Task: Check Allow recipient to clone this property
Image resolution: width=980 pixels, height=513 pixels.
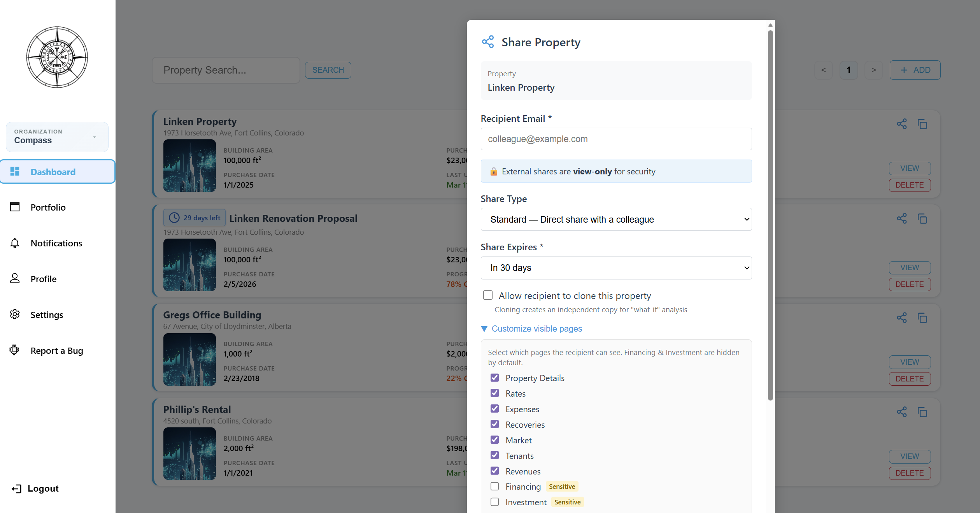Action: (x=487, y=295)
